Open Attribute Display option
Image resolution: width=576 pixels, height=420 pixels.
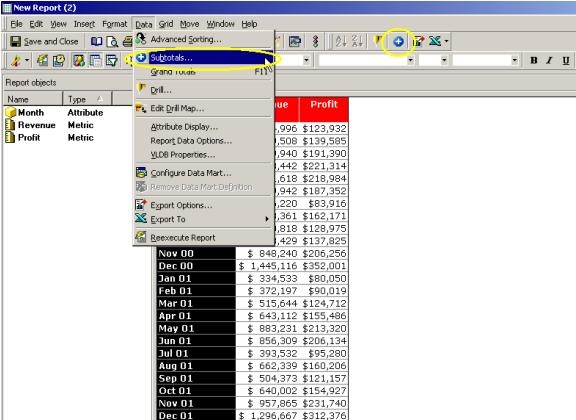[203, 127]
